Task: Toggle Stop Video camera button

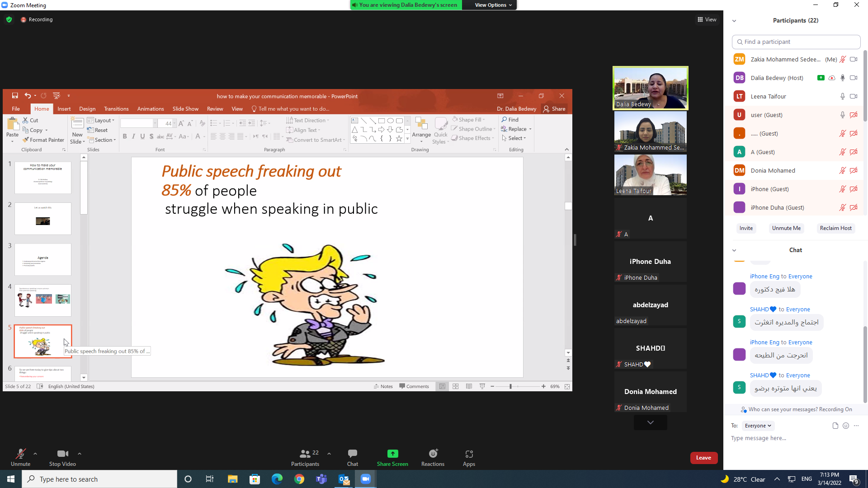Action: coord(62,454)
